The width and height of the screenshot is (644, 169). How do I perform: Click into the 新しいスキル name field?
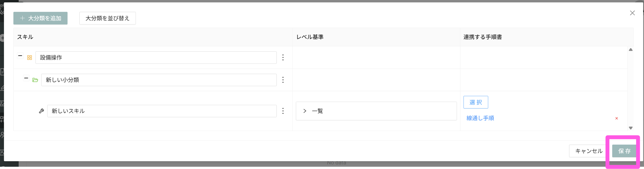162,111
